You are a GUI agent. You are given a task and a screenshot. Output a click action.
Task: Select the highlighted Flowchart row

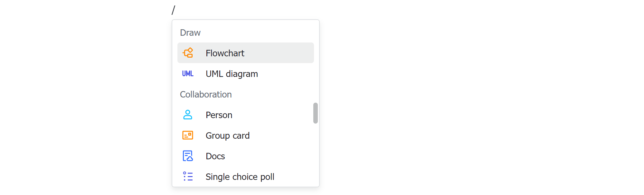[245, 53]
